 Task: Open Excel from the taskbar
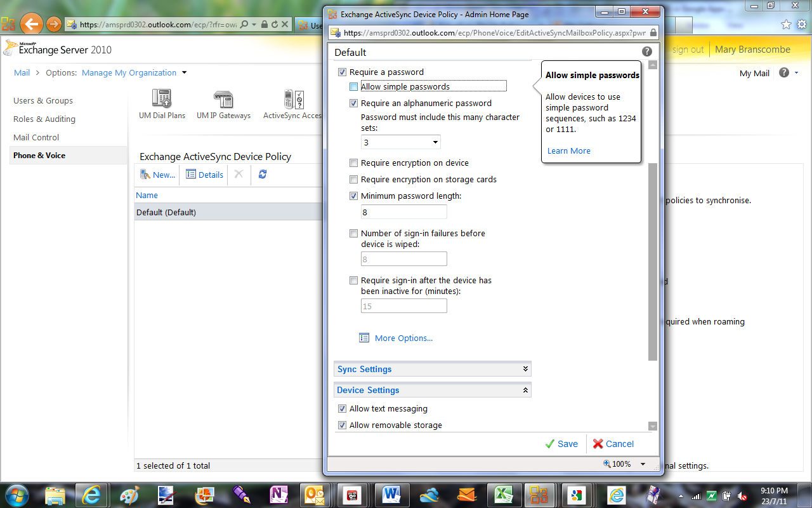pos(504,495)
